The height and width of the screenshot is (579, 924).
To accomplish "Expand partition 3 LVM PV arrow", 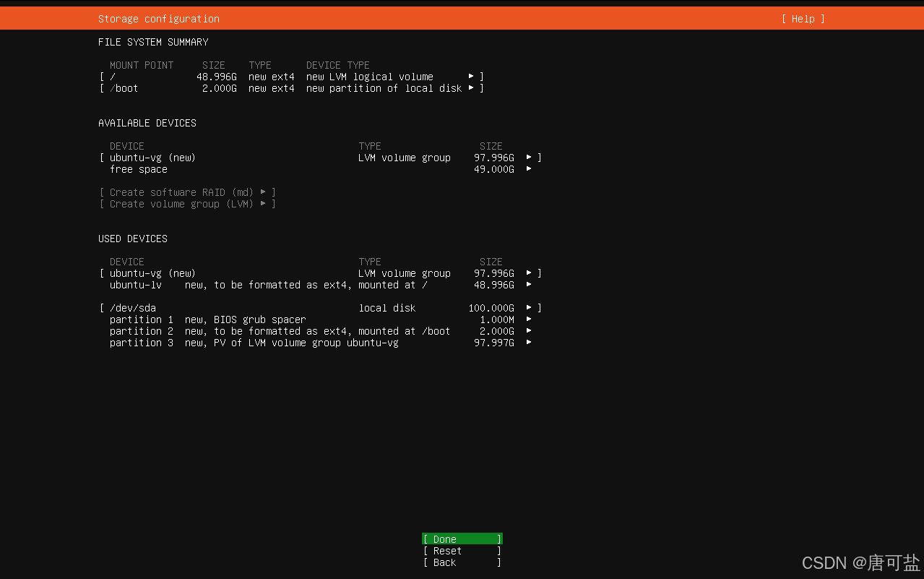I will click(x=529, y=343).
